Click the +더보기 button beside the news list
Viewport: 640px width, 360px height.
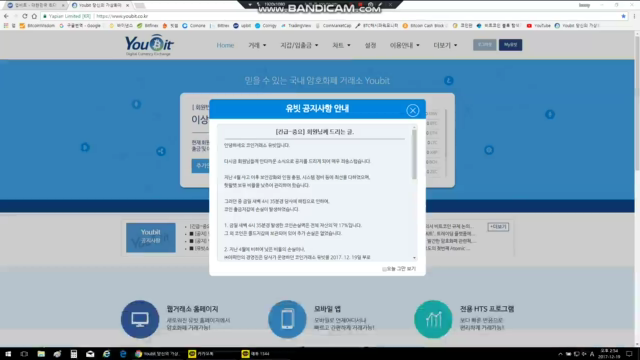coord(498,227)
